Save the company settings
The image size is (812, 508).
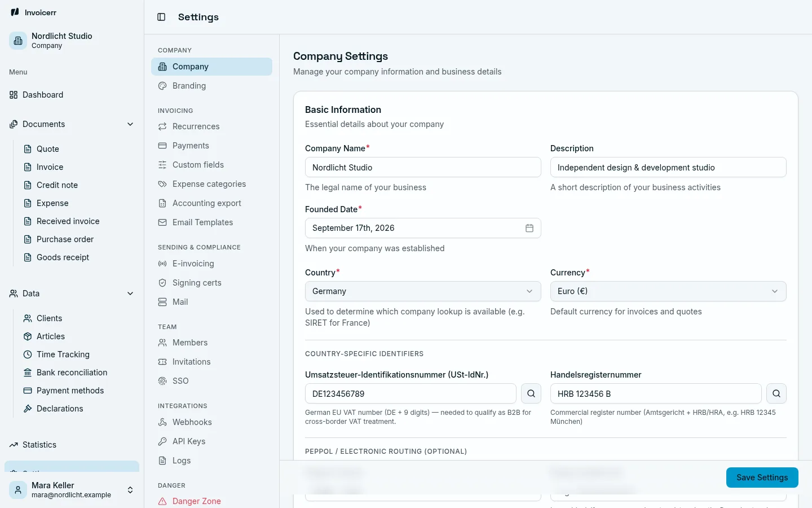762,478
